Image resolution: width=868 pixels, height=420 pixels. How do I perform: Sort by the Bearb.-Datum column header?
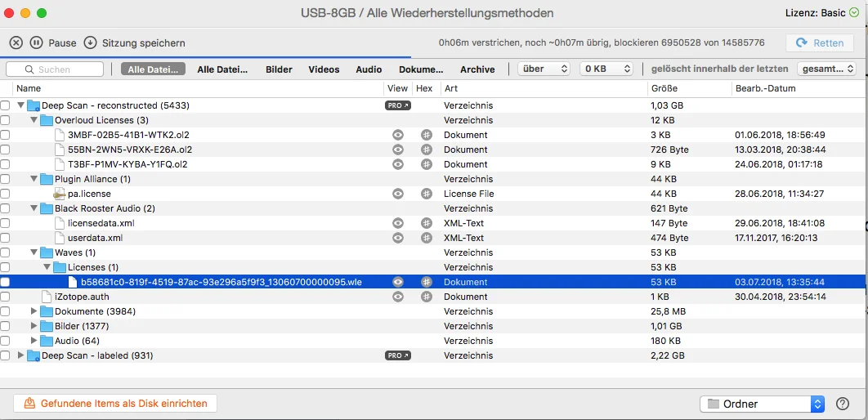point(799,88)
